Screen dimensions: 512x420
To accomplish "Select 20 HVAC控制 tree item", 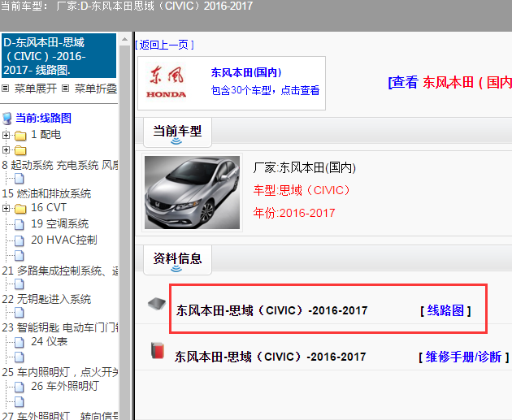I will coord(64,240).
